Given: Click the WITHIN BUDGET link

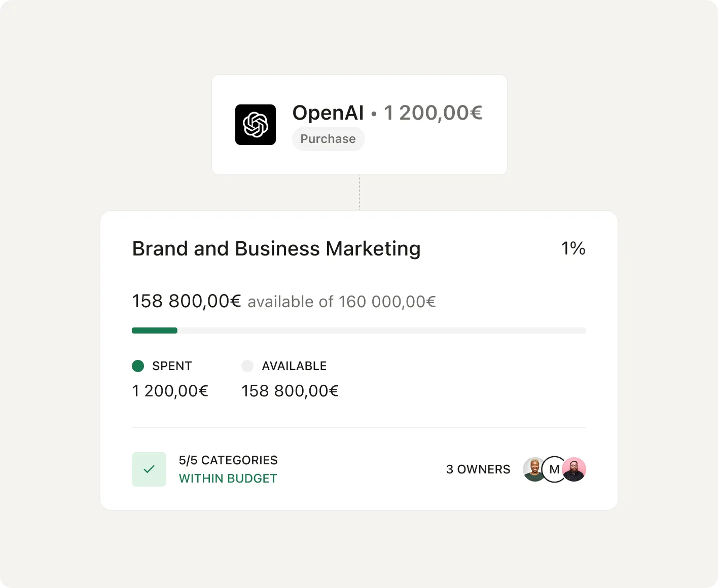Looking at the screenshot, I should [228, 478].
